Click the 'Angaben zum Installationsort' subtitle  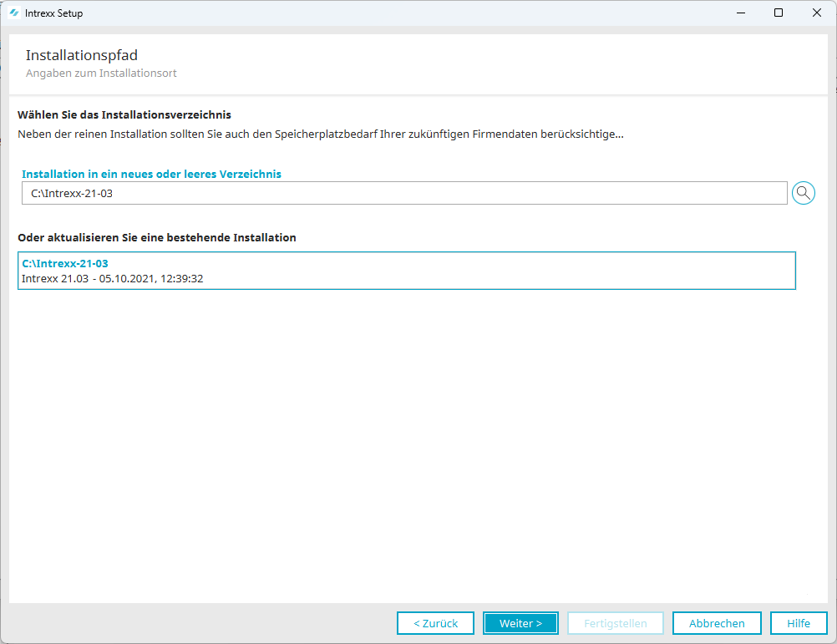click(101, 74)
